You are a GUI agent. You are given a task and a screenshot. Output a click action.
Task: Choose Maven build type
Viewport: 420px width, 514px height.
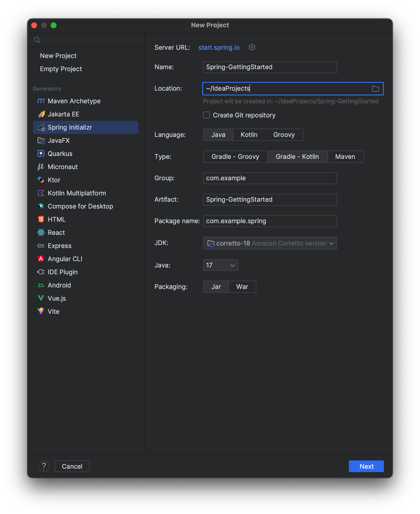[x=345, y=157]
